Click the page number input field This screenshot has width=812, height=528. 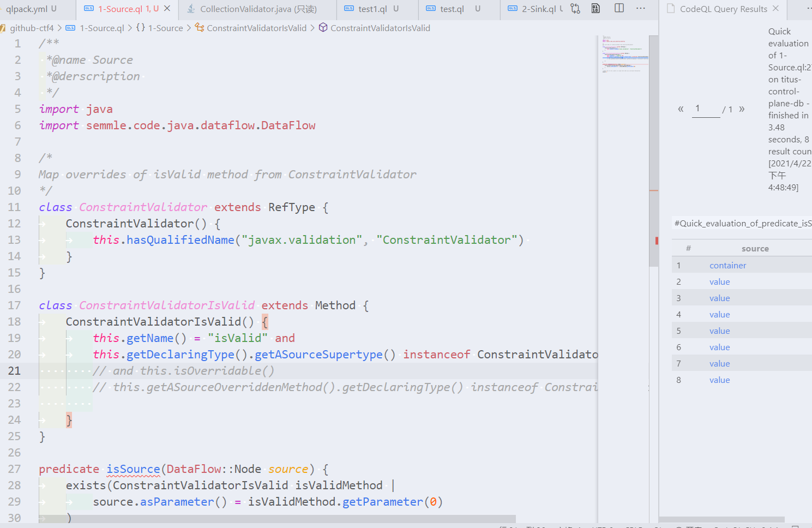coord(706,109)
